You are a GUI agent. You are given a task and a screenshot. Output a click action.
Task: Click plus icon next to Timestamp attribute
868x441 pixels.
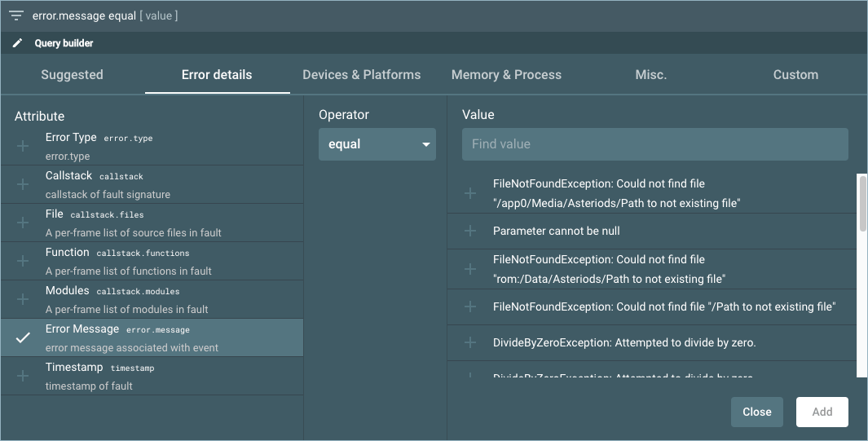(x=23, y=377)
